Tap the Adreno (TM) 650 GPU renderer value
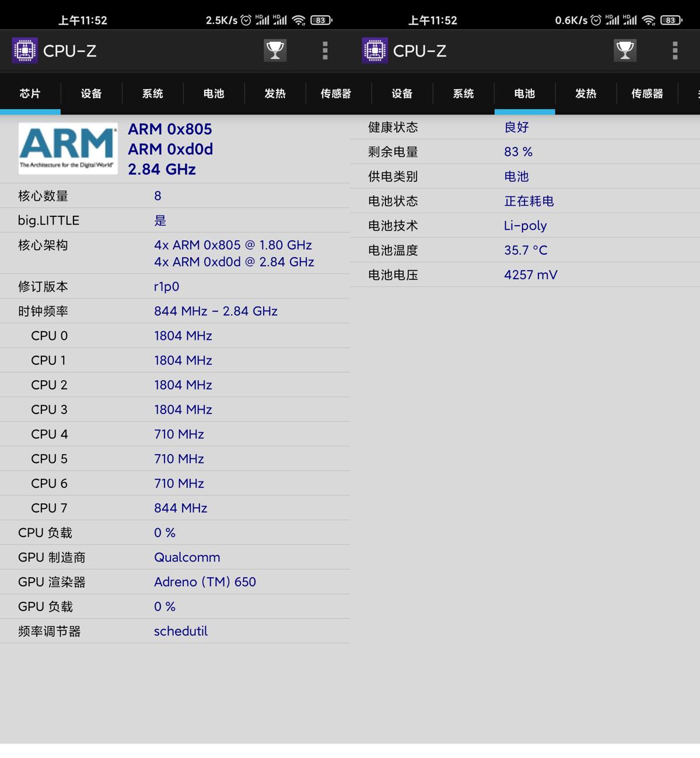Image resolution: width=700 pixels, height=758 pixels. click(x=205, y=581)
